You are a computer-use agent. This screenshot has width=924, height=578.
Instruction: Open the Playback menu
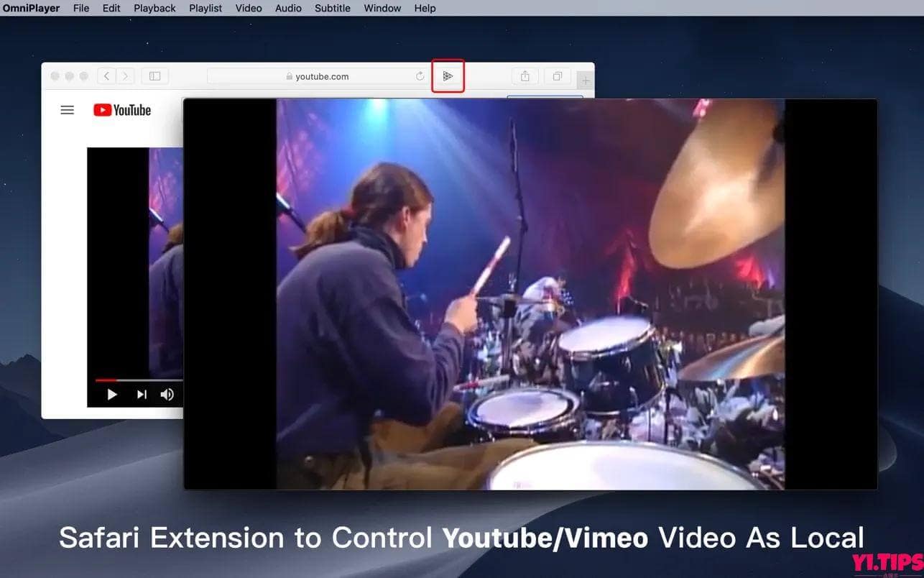coord(154,8)
